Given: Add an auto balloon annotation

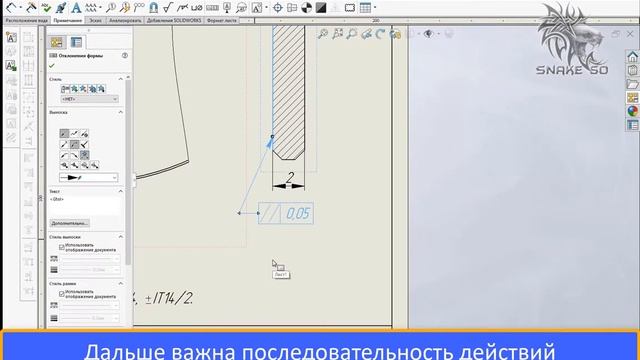Looking at the screenshot, I should click(124, 7).
